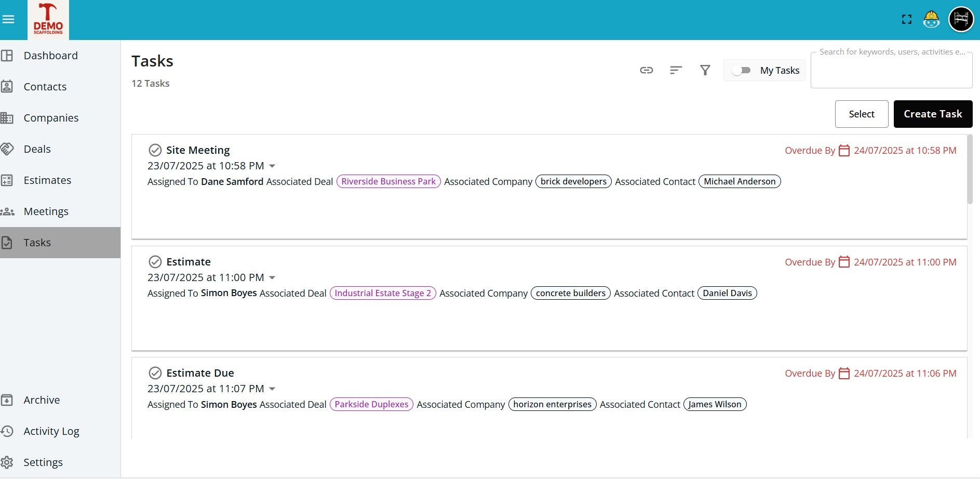The image size is (980, 479).
Task: Click the Estimate Due task title
Action: (200, 373)
